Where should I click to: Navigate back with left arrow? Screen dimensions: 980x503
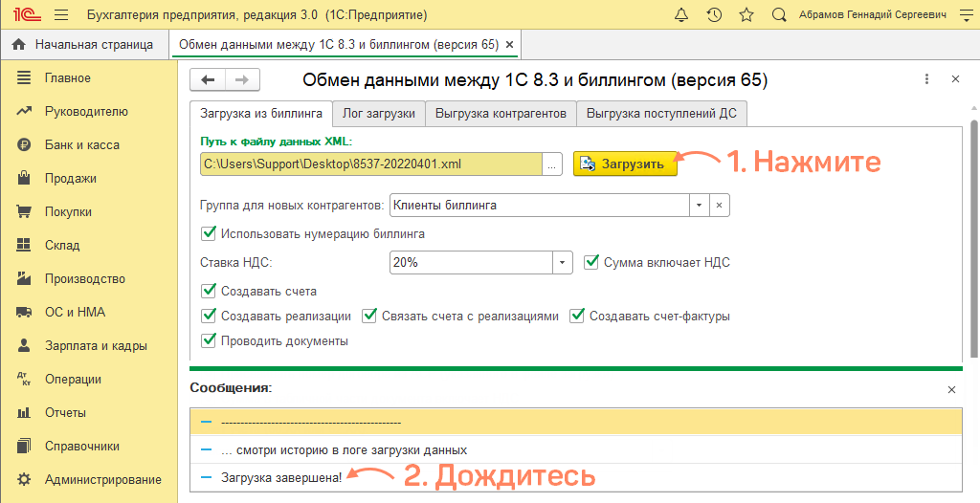[x=208, y=80]
